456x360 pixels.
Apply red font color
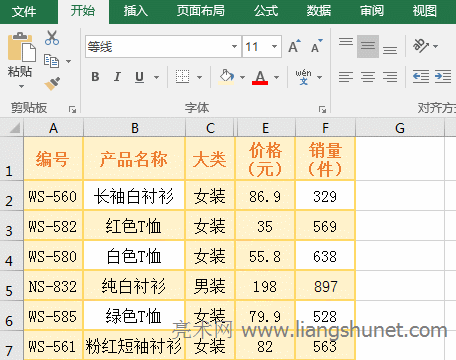point(260,77)
